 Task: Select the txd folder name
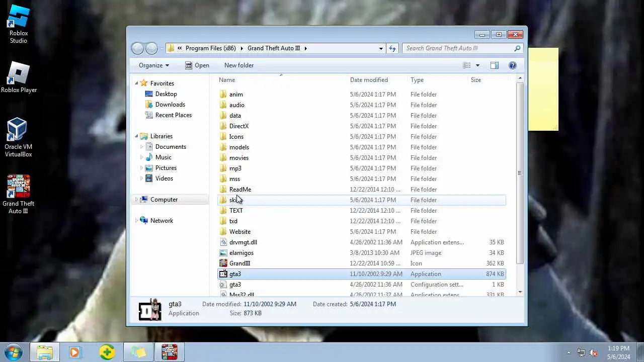(233, 221)
